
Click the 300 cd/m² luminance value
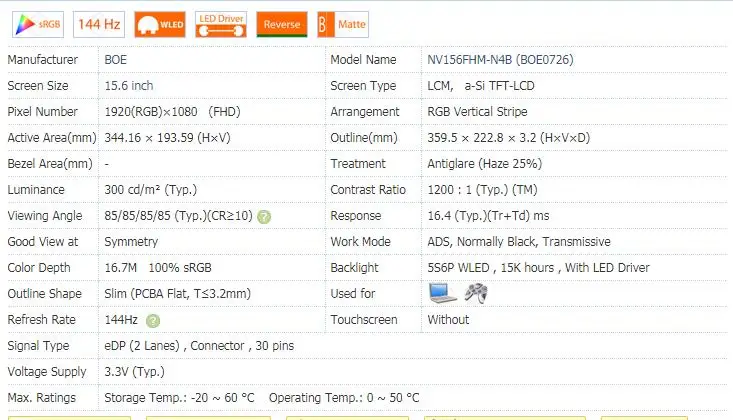151,190
